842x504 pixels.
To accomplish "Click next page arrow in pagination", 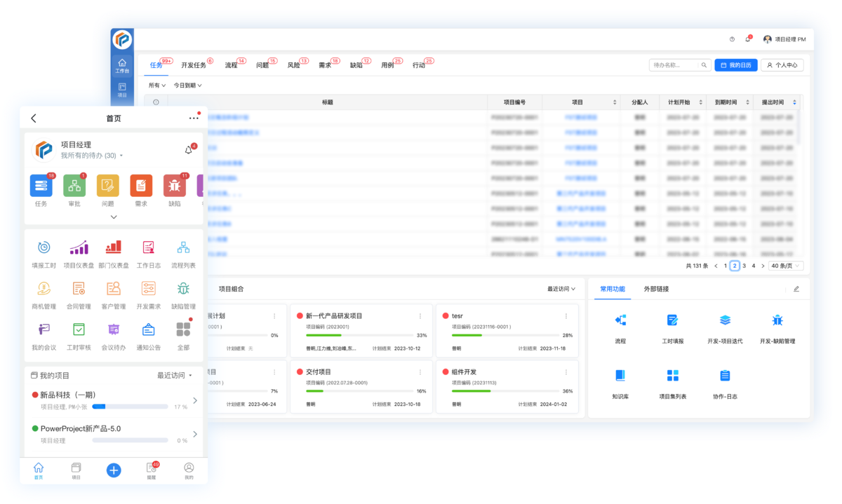I will (x=763, y=266).
